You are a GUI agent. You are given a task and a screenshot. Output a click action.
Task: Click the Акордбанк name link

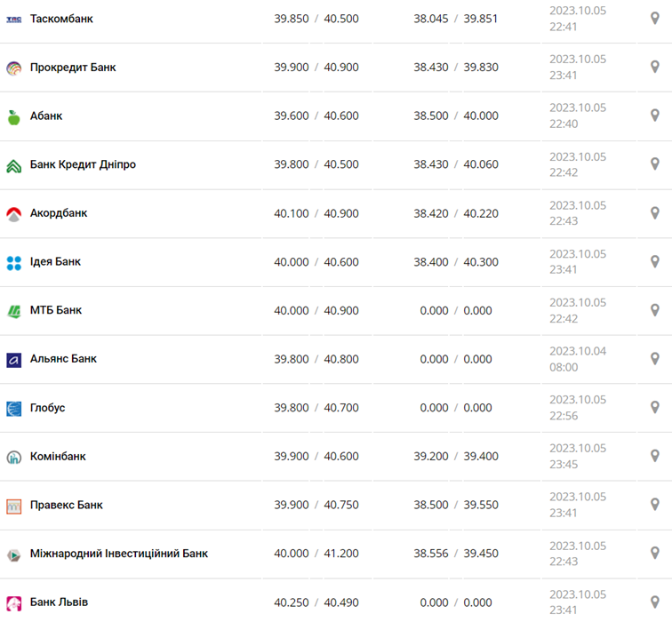pos(59,213)
